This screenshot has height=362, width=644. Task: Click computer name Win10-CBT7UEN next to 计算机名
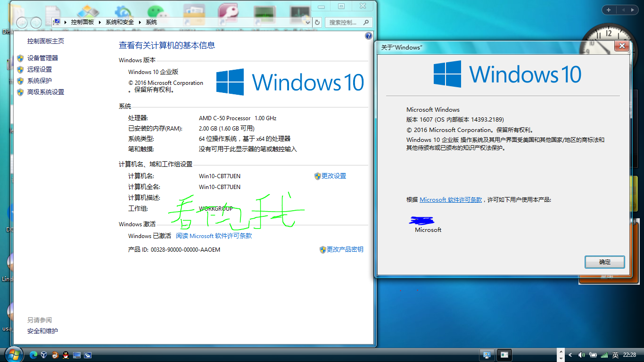[220, 176]
